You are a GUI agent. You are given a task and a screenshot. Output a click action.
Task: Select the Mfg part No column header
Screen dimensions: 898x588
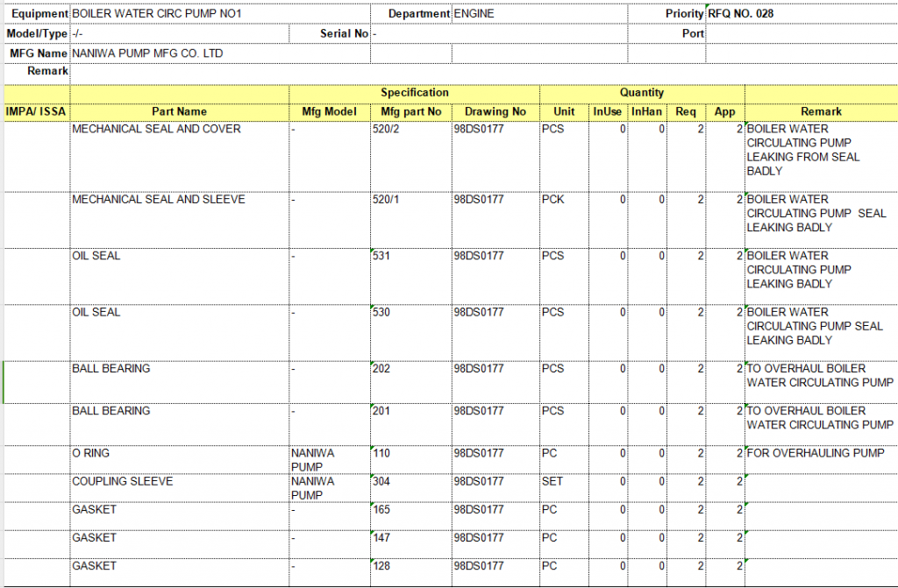point(411,111)
